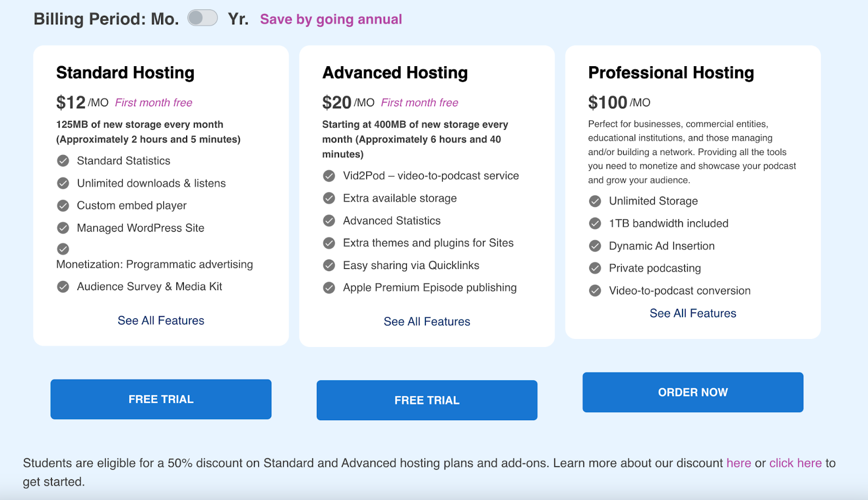The height and width of the screenshot is (500, 868).
Task: Click here to get started with discount
Action: (795, 463)
